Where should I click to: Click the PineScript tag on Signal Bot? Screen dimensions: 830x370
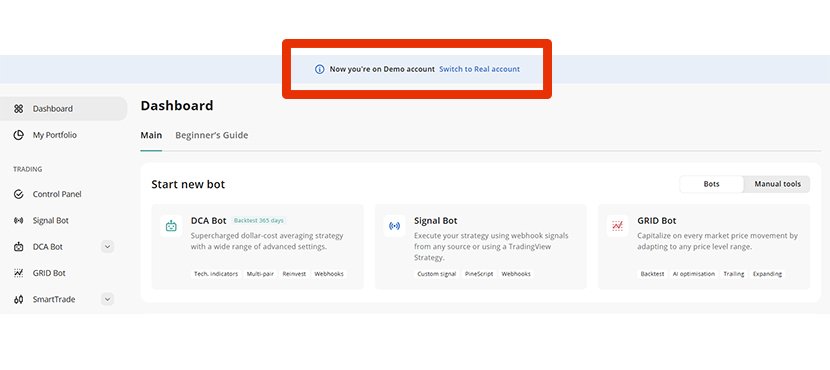coord(479,274)
